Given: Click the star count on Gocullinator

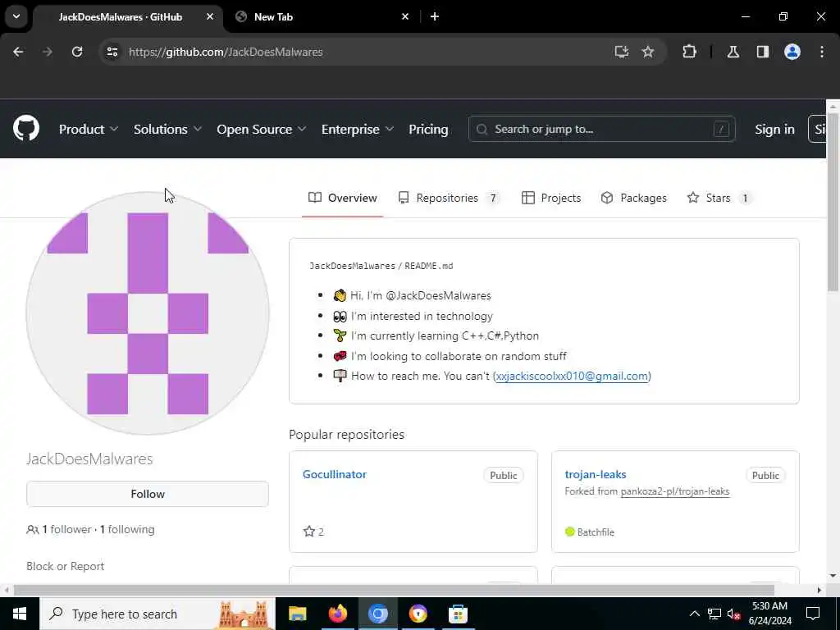Looking at the screenshot, I should 314,532.
